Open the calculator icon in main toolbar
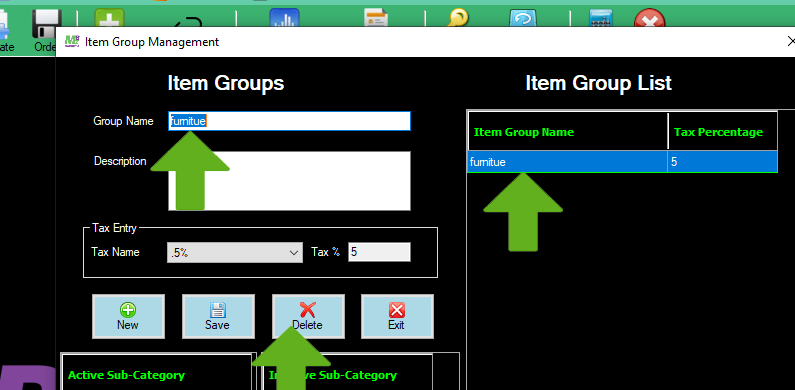This screenshot has width=795, height=390. (601, 18)
